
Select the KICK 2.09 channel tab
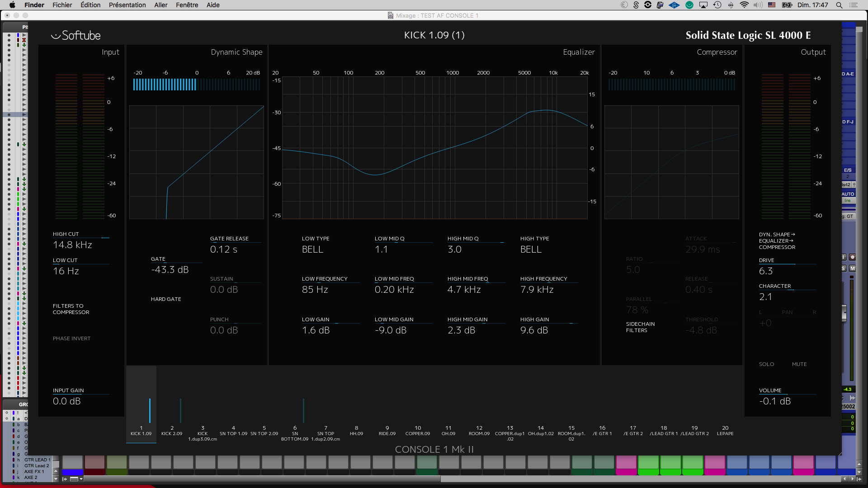tap(171, 430)
